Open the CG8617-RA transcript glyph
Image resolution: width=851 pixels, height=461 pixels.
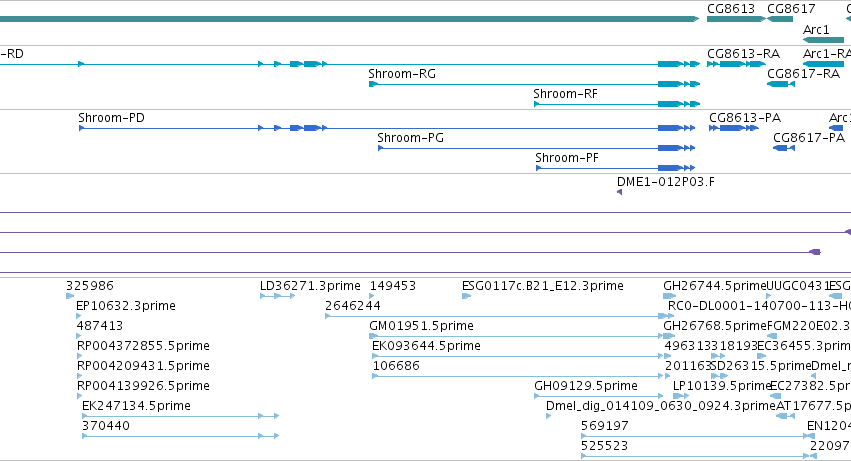point(781,84)
